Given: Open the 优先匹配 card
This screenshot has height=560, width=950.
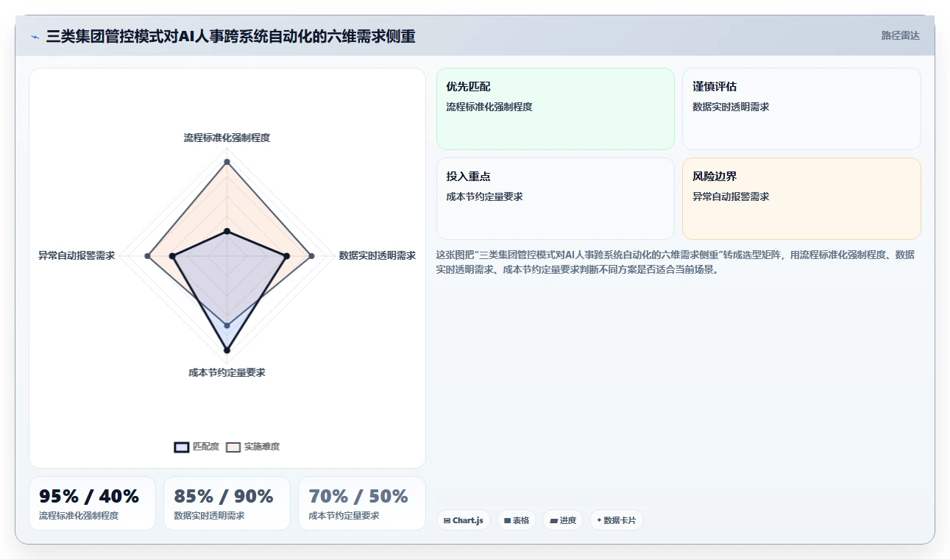Looking at the screenshot, I should click(x=555, y=109).
